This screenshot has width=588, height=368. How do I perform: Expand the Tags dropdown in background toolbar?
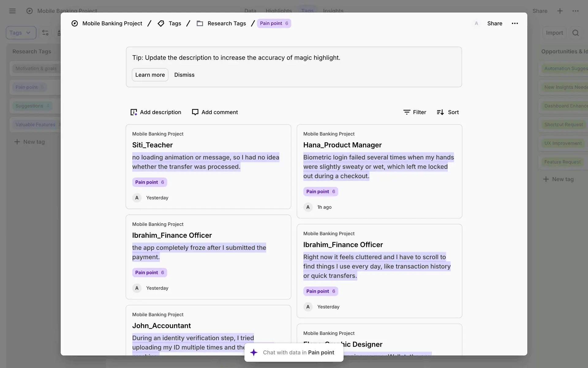coord(21,33)
